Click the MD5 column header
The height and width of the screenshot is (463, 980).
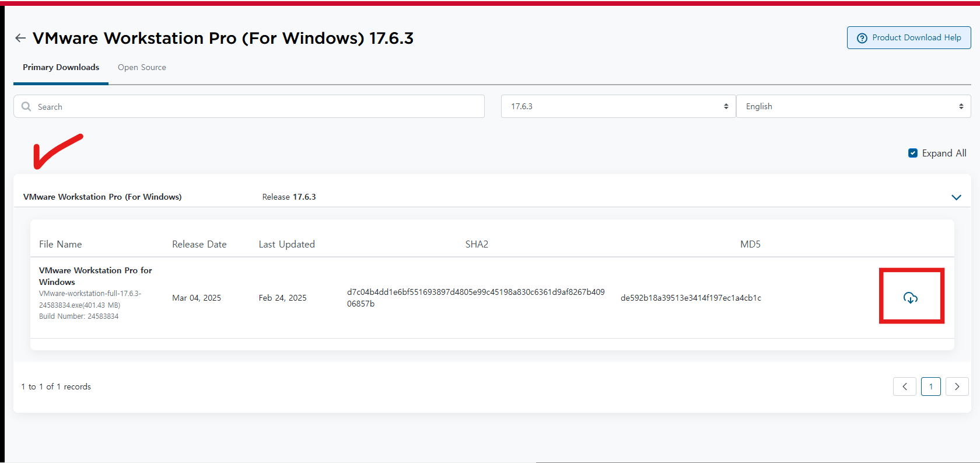pos(750,244)
